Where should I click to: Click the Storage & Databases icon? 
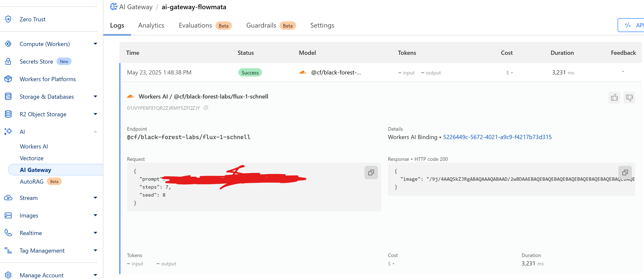coord(8,96)
